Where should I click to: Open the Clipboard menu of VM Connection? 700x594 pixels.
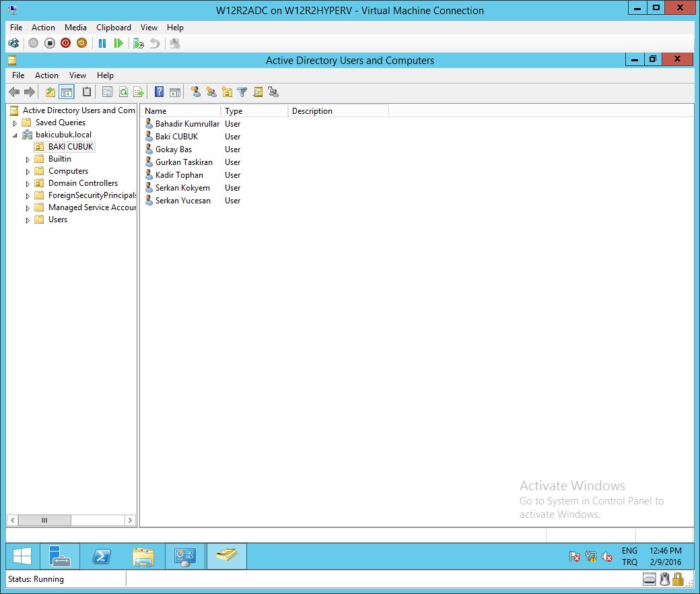114,28
